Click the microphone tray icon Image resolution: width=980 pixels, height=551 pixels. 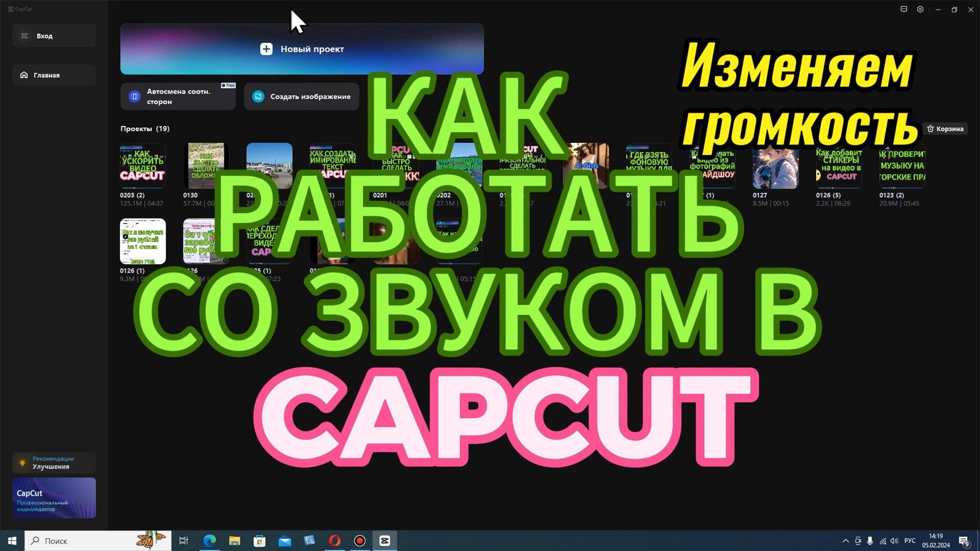870,541
